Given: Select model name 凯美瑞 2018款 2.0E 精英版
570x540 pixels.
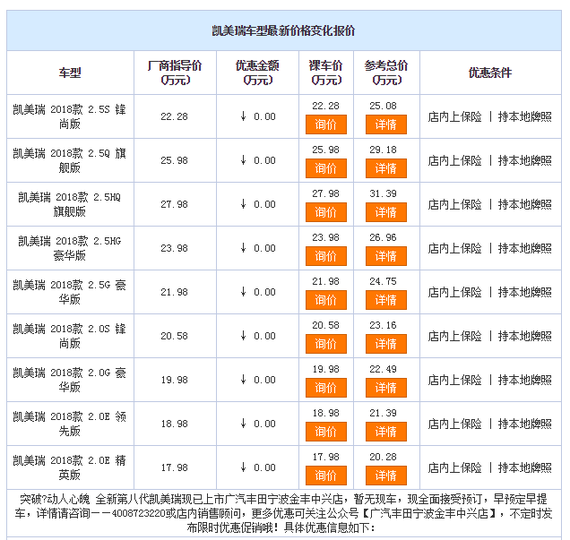Looking at the screenshot, I should coord(69,468).
